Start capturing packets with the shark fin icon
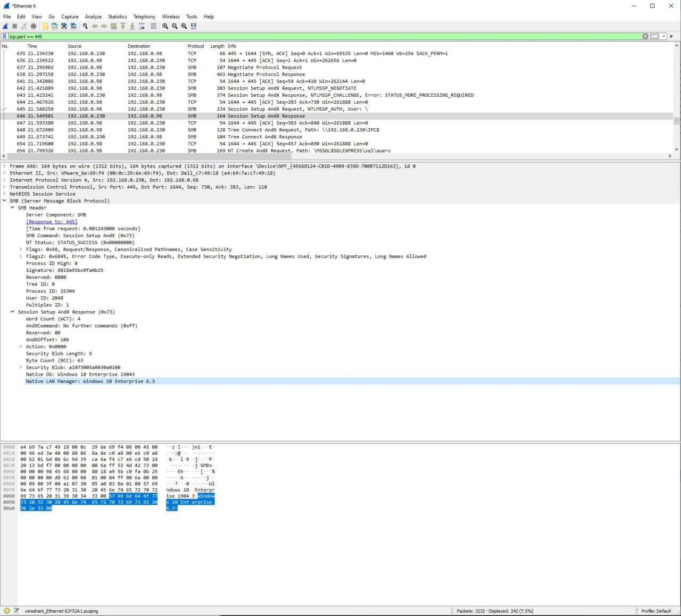 5,26
